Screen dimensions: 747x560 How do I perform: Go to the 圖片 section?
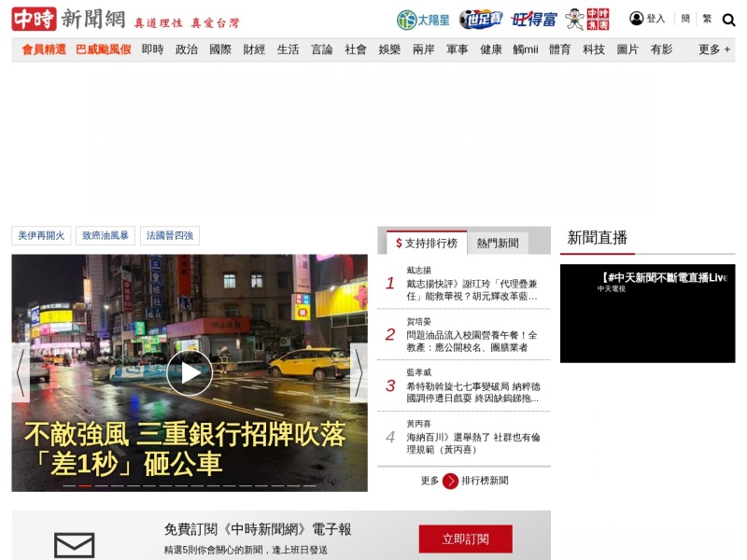627,49
